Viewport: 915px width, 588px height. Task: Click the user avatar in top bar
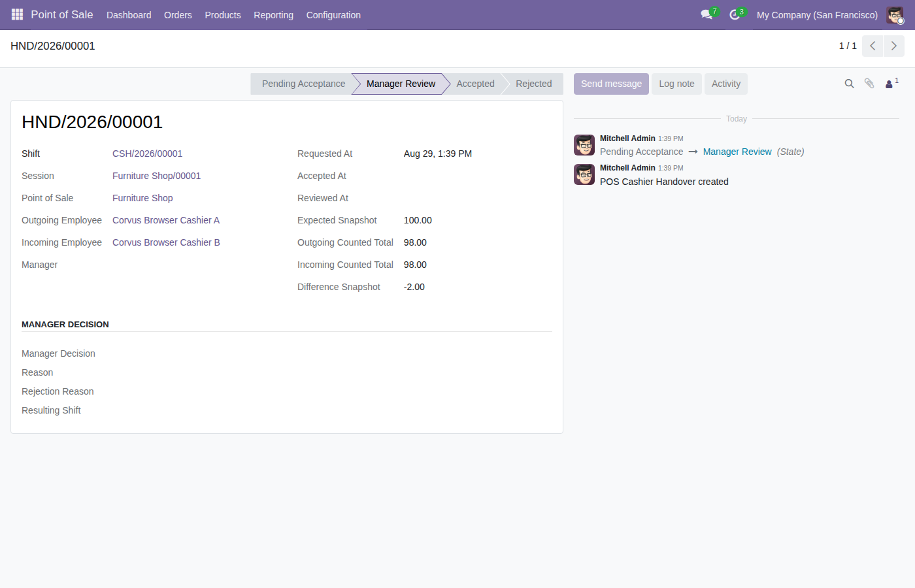[895, 14]
